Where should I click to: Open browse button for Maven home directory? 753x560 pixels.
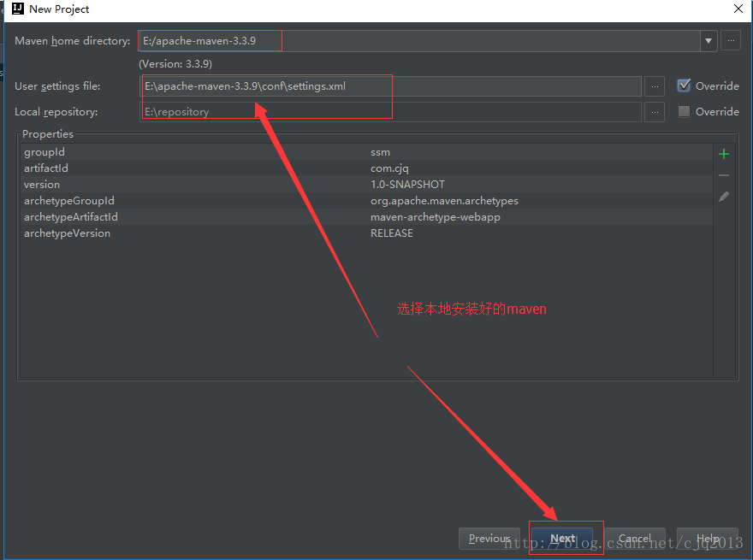coord(731,41)
